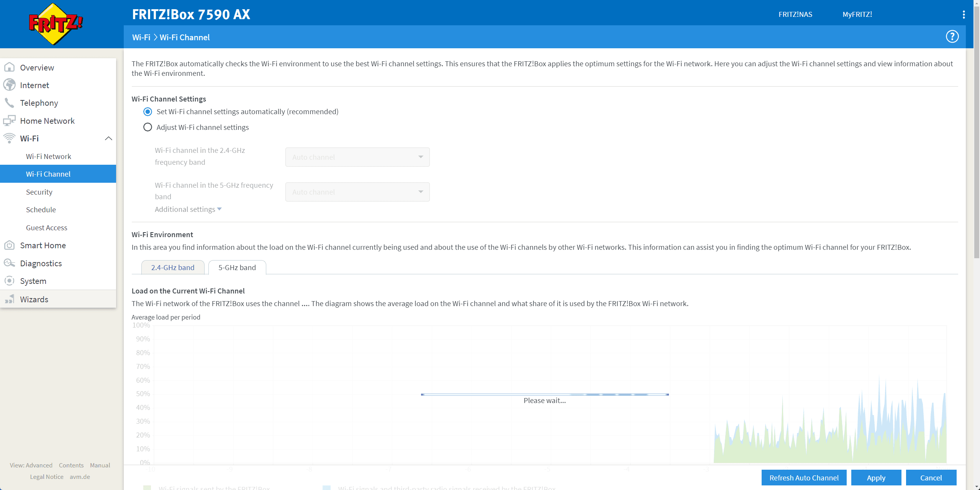Open the 5-GHz Auto channel dropdown

tap(357, 192)
